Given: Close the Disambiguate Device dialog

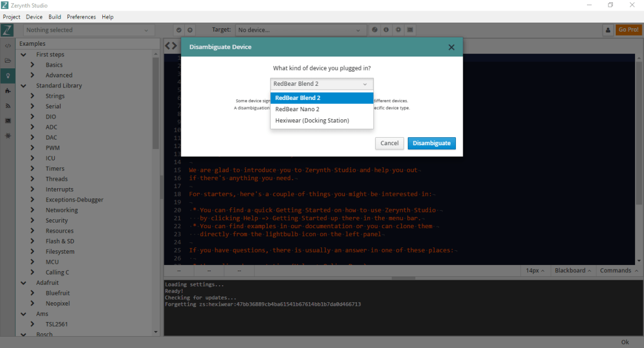Looking at the screenshot, I should 451,47.
